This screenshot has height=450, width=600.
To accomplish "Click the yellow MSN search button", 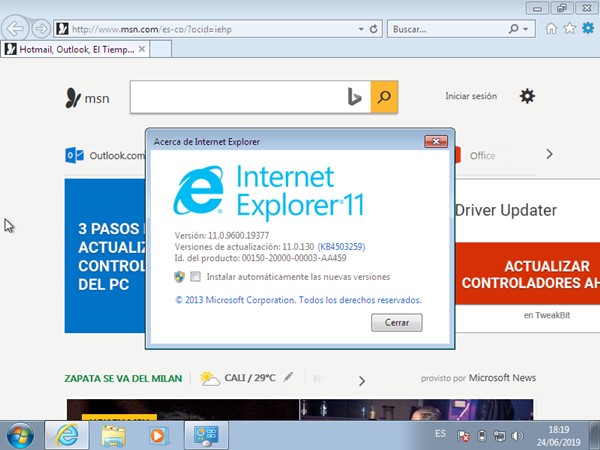I will click(x=384, y=97).
